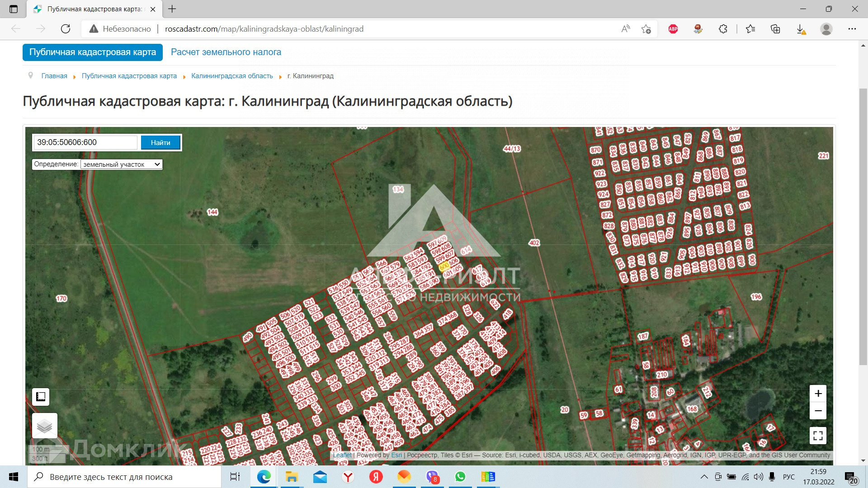868x488 pixels.
Task: Select the 'Публичная кадастровая карта' tab
Action: (93, 52)
